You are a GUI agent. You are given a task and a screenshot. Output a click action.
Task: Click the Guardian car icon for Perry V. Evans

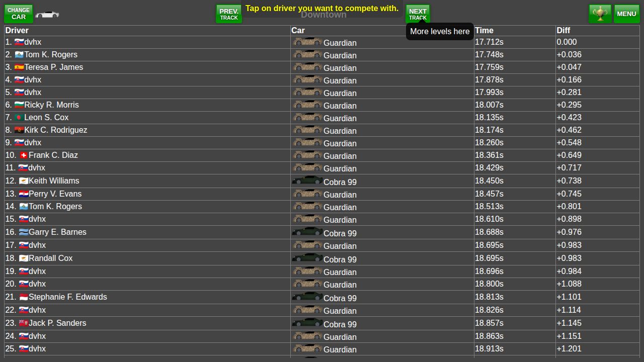coord(307,194)
